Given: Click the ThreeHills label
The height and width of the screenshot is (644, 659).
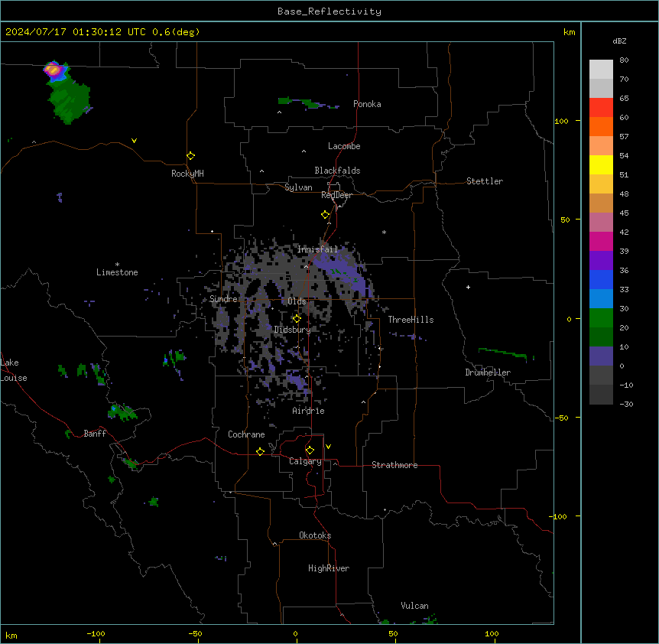Looking at the screenshot, I should point(411,320).
